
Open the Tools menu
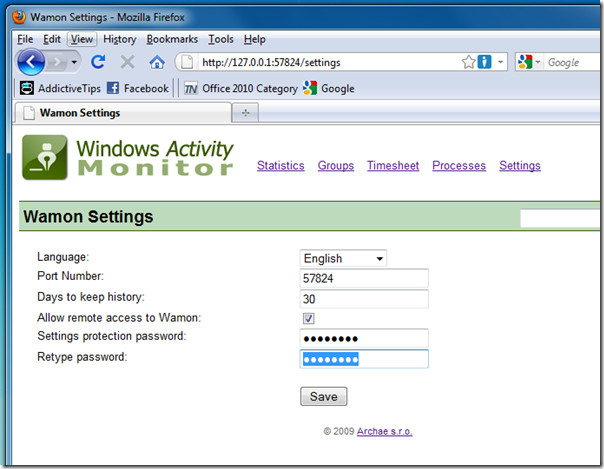click(221, 39)
